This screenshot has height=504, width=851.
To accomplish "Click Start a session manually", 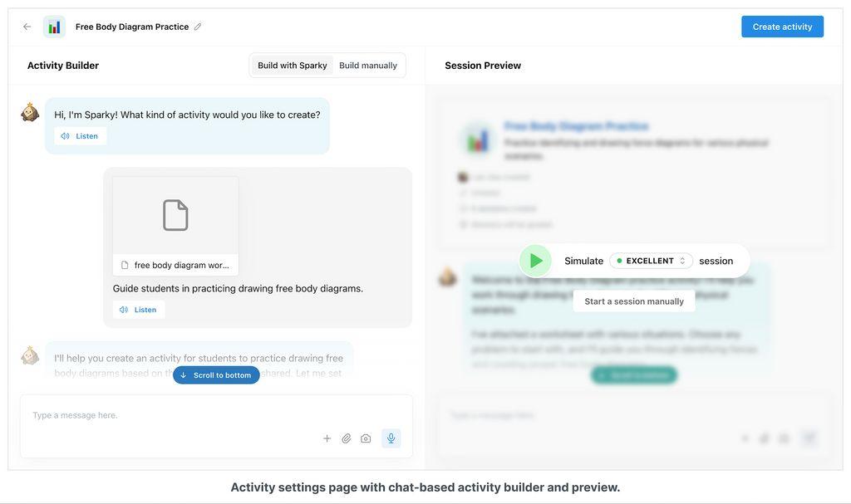I will pos(634,301).
